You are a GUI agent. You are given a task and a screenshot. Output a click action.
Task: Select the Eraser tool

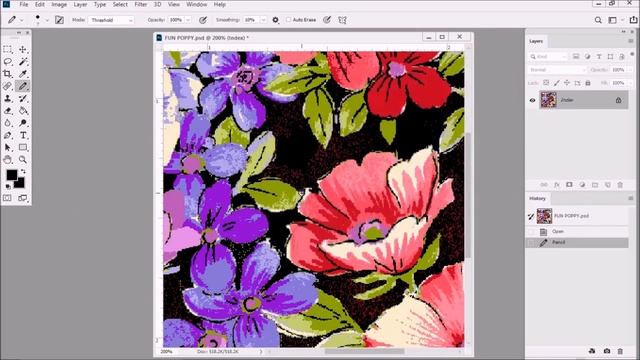click(x=7, y=111)
